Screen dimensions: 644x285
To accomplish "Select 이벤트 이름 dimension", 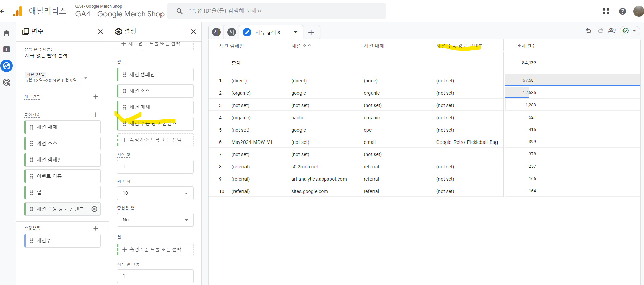I will click(62, 176).
